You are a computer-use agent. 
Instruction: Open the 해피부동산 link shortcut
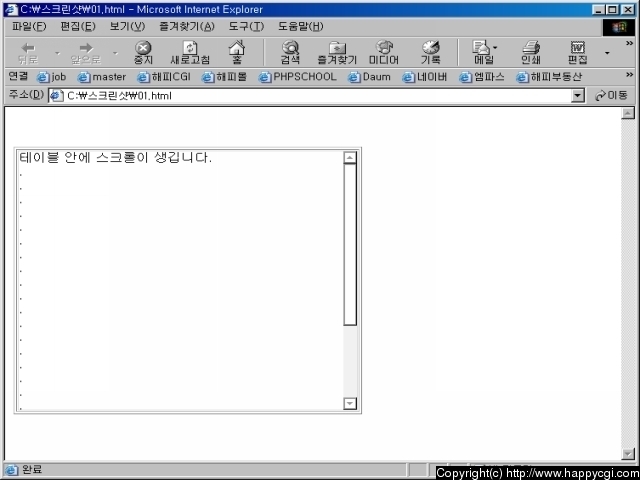point(549,77)
